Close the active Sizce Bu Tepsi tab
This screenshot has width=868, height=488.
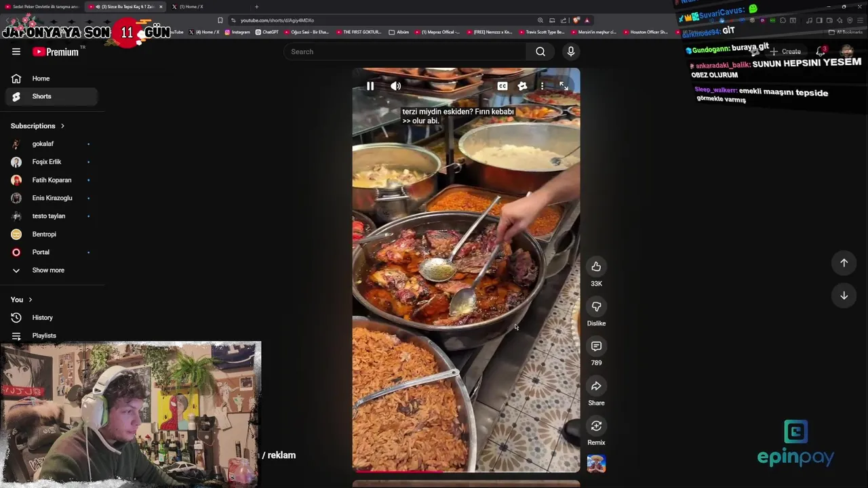pos(161,7)
